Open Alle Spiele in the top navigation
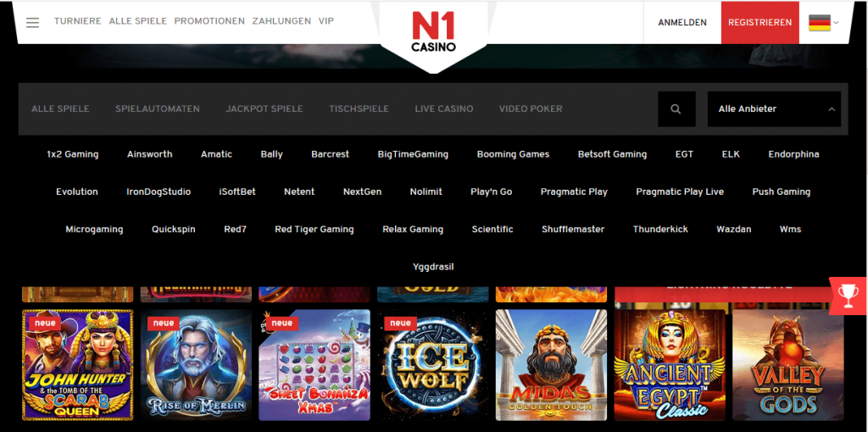The image size is (868, 432). [138, 21]
